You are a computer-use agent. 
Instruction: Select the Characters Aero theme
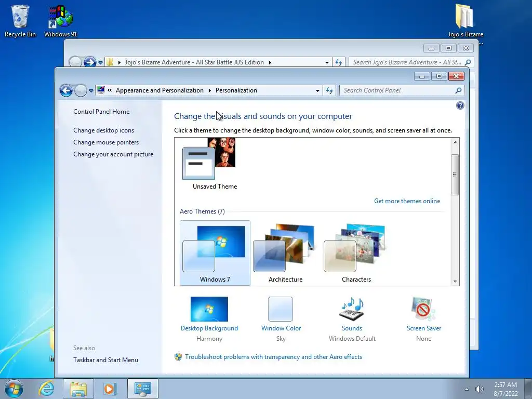[x=356, y=253]
